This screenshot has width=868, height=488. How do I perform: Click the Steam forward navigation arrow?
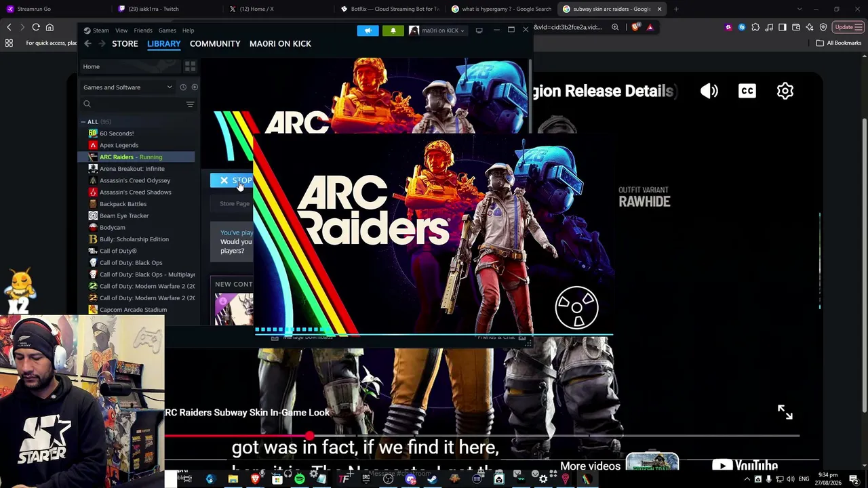[x=102, y=43]
